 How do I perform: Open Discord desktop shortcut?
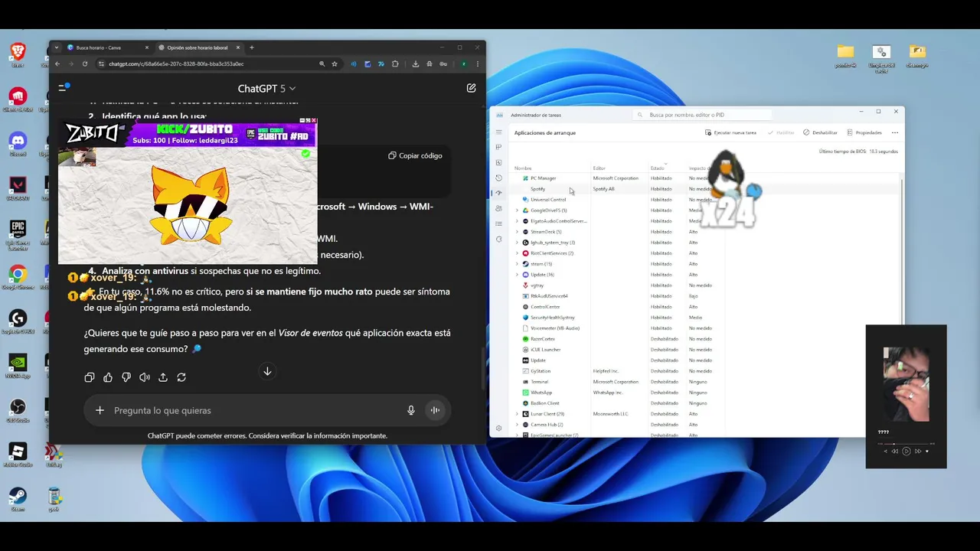click(x=18, y=144)
